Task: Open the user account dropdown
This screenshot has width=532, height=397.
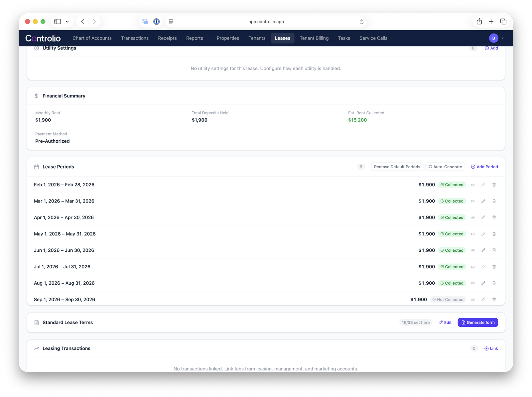Action: tap(496, 38)
